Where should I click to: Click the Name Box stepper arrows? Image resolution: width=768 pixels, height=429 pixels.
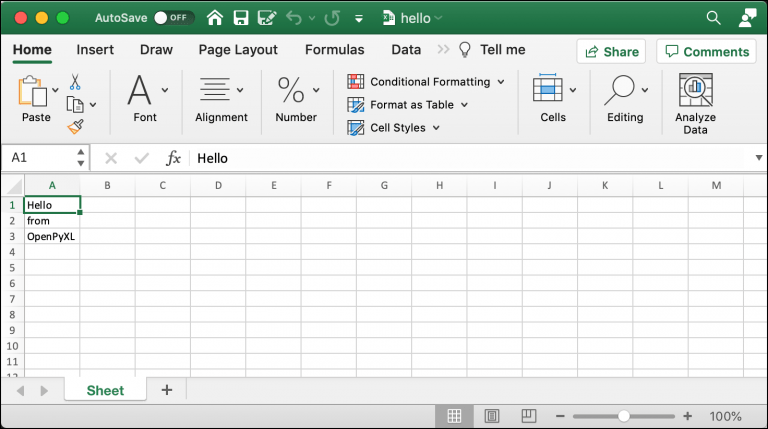click(81, 158)
